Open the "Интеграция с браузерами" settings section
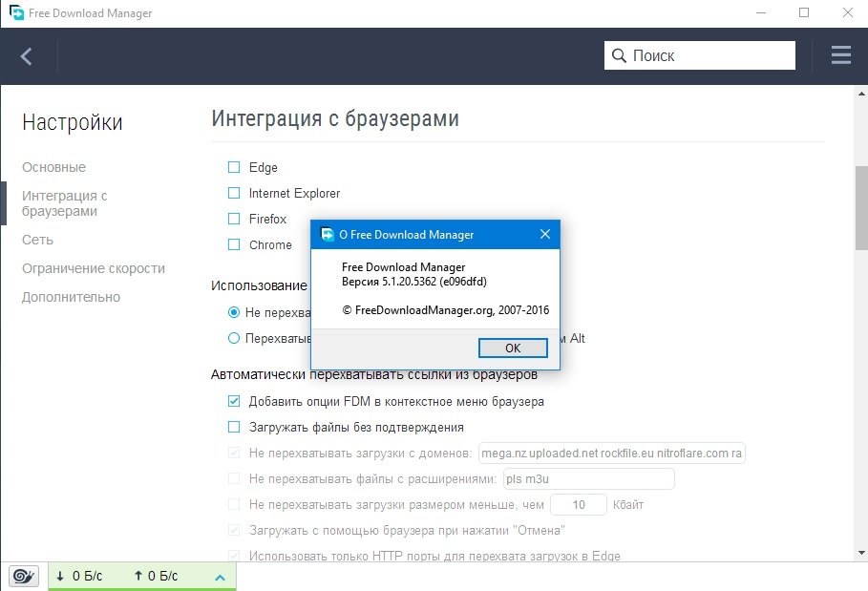The width and height of the screenshot is (868, 591). (64, 203)
